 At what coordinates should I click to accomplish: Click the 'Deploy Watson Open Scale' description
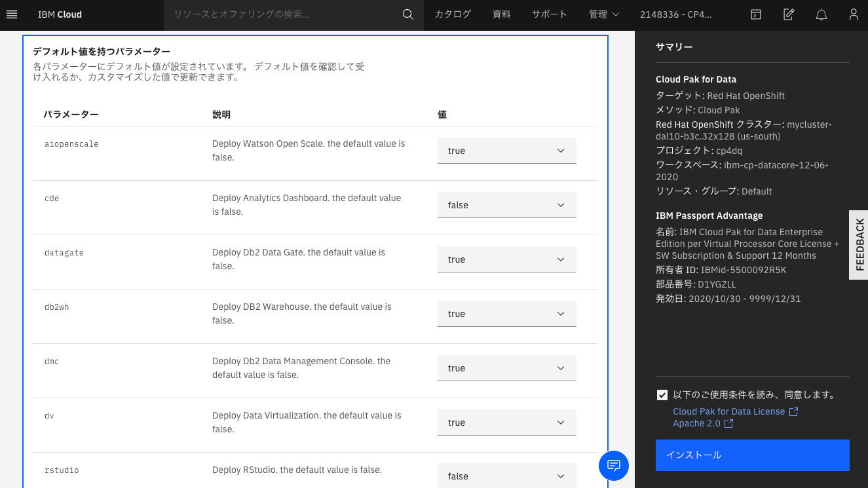point(309,151)
